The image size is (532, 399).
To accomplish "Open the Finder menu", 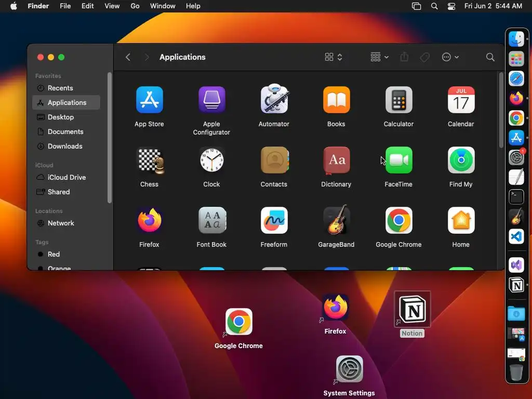I will pyautogui.click(x=38, y=6).
